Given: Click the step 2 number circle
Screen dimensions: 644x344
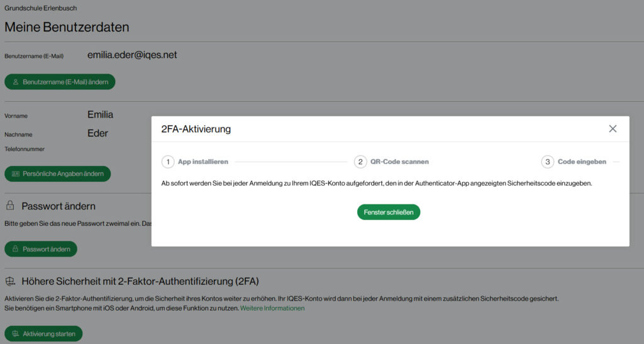Looking at the screenshot, I should pos(360,162).
